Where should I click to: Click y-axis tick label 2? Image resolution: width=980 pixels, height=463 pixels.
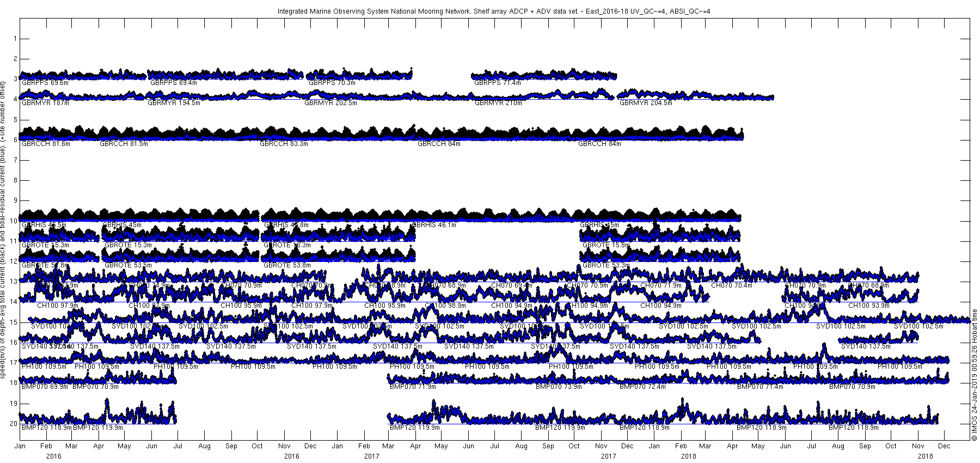coord(15,59)
